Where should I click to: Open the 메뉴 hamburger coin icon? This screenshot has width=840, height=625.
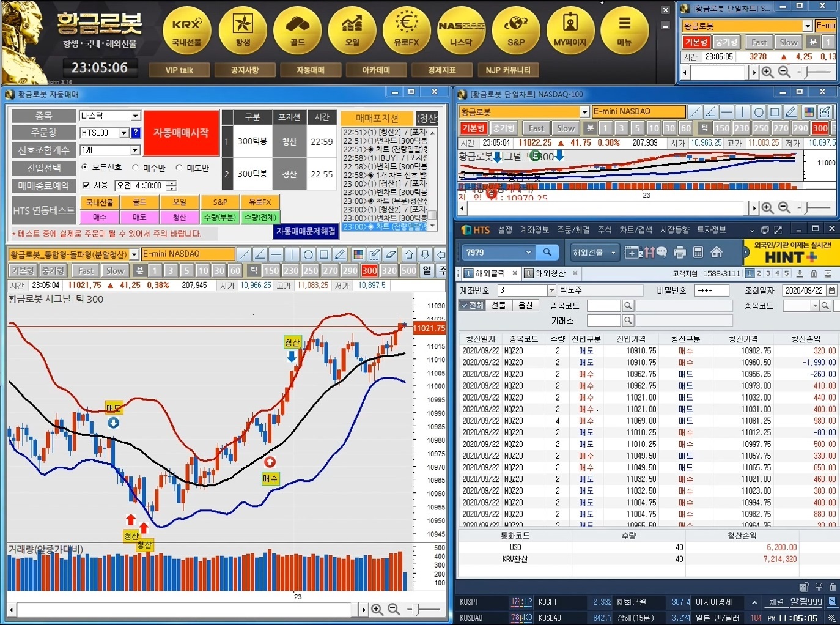(624, 31)
